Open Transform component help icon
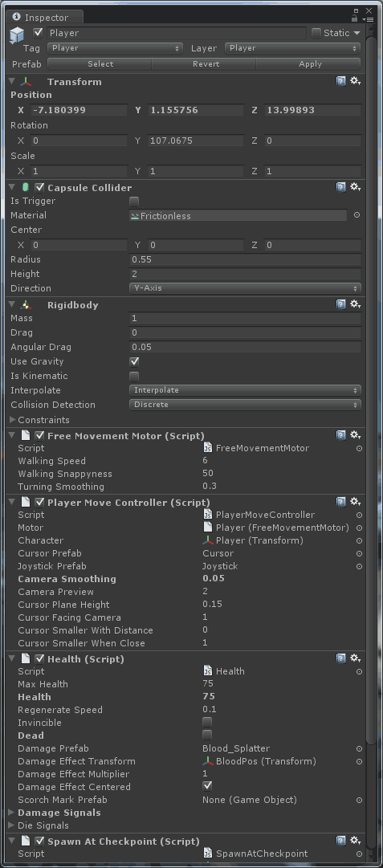Viewport: 383px width, 868px height. (x=341, y=81)
